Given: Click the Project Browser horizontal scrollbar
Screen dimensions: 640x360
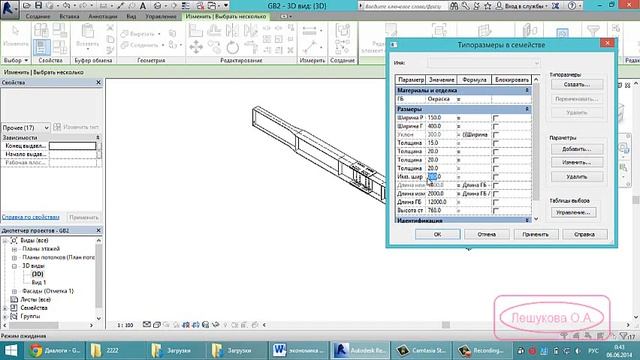Looking at the screenshot, I should (48, 325).
